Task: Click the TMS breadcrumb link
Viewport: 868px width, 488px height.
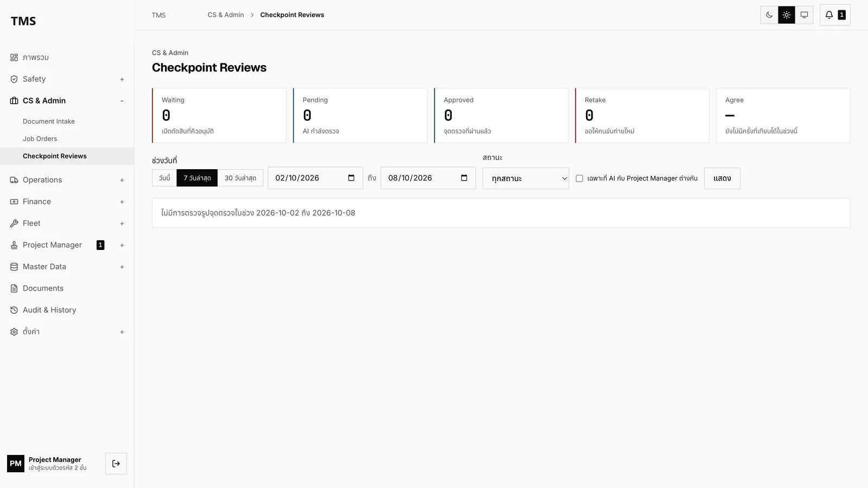Action: (159, 15)
